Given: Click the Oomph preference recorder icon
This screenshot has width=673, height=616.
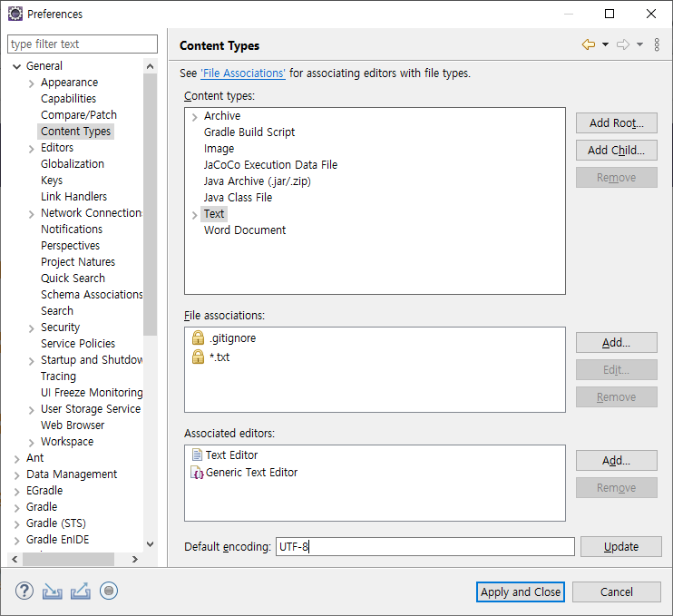Looking at the screenshot, I should (109, 592).
